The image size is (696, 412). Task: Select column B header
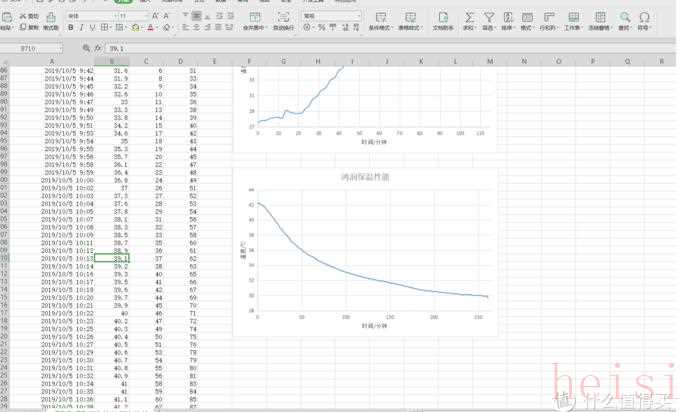tap(120, 61)
